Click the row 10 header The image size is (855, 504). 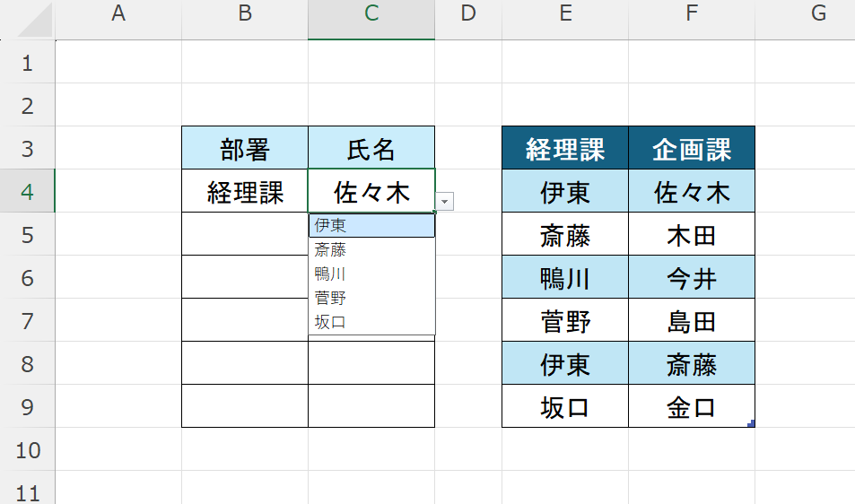[27, 449]
